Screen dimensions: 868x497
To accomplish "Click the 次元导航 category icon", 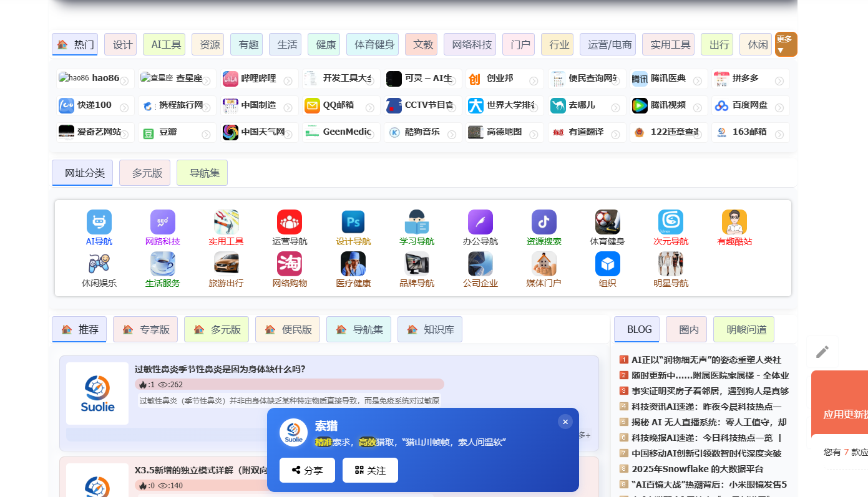I will point(671,222).
